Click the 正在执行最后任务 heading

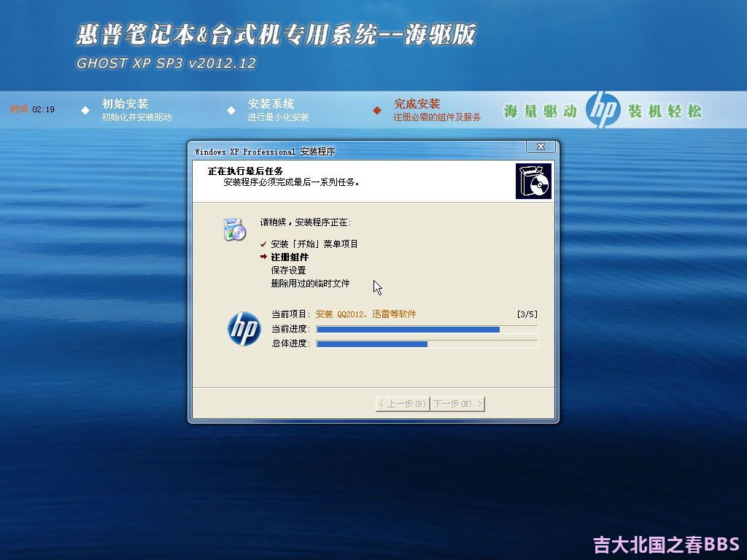tap(245, 171)
